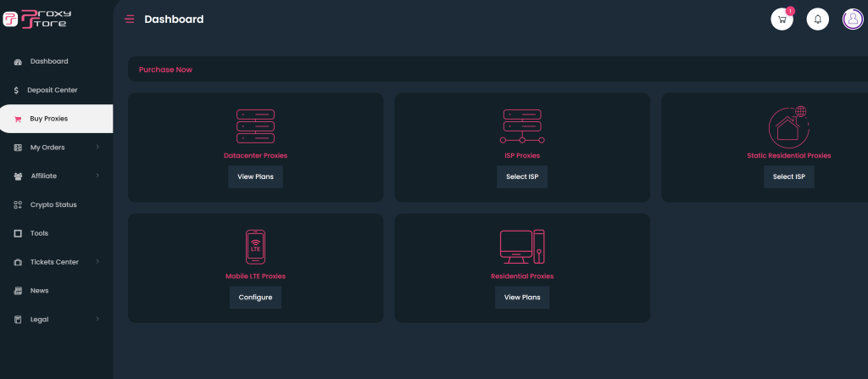
Task: Expand the Legal submenu arrow
Action: pos(97,319)
